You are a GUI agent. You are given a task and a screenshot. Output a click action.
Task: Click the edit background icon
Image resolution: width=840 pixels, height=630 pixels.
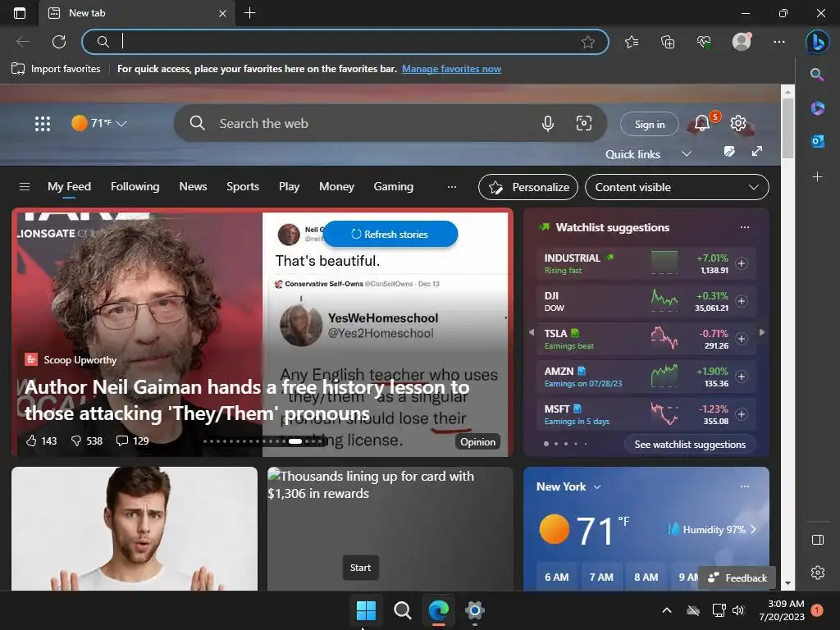[729, 152]
